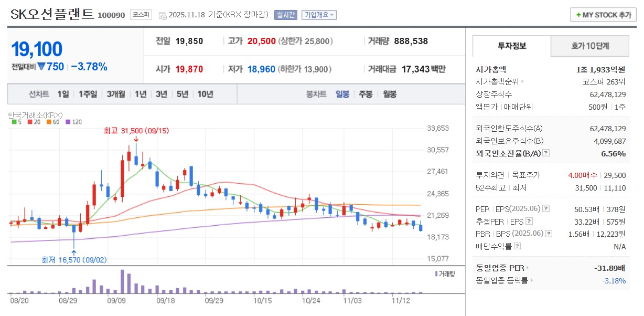Open the 외국인소진율(B/A) help tooltip icon
The height and width of the screenshot is (316, 644).
pos(545,152)
